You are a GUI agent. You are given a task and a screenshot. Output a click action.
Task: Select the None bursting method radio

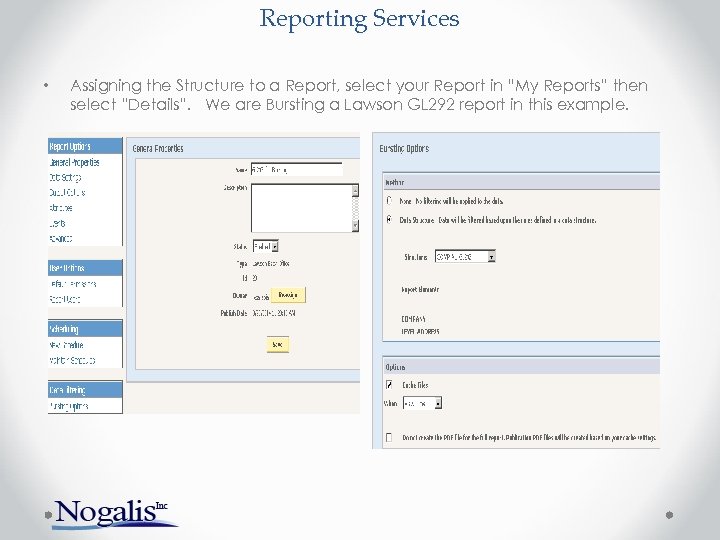point(389,201)
